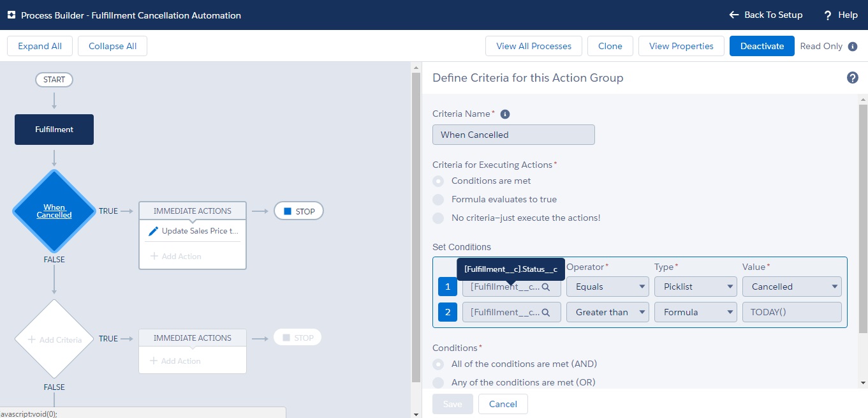Click search icon in condition 2 field
868x418 pixels.
click(546, 313)
